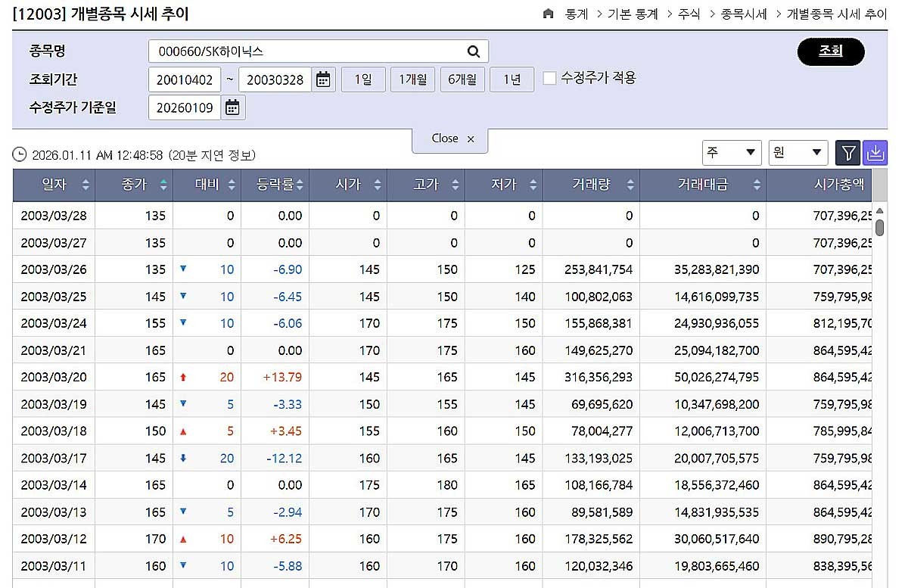This screenshot has height=588, width=908.
Task: Click the filter funnel icon
Action: tap(848, 154)
